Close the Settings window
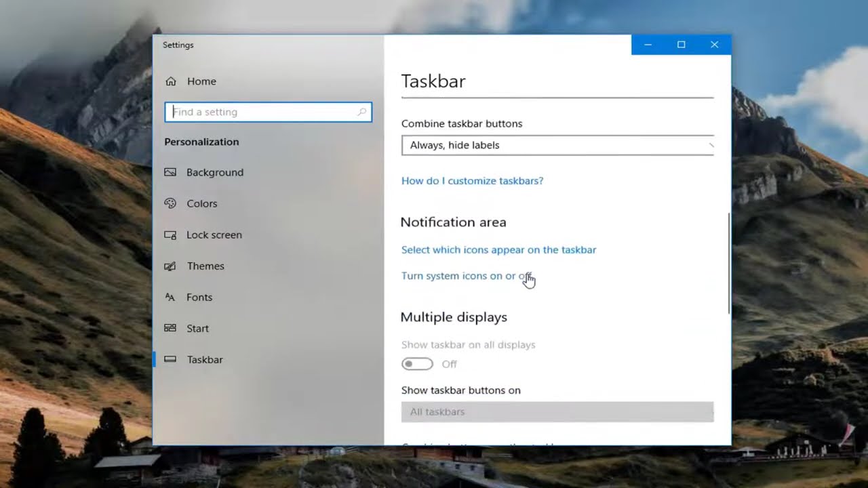This screenshot has height=488, width=868. (714, 45)
